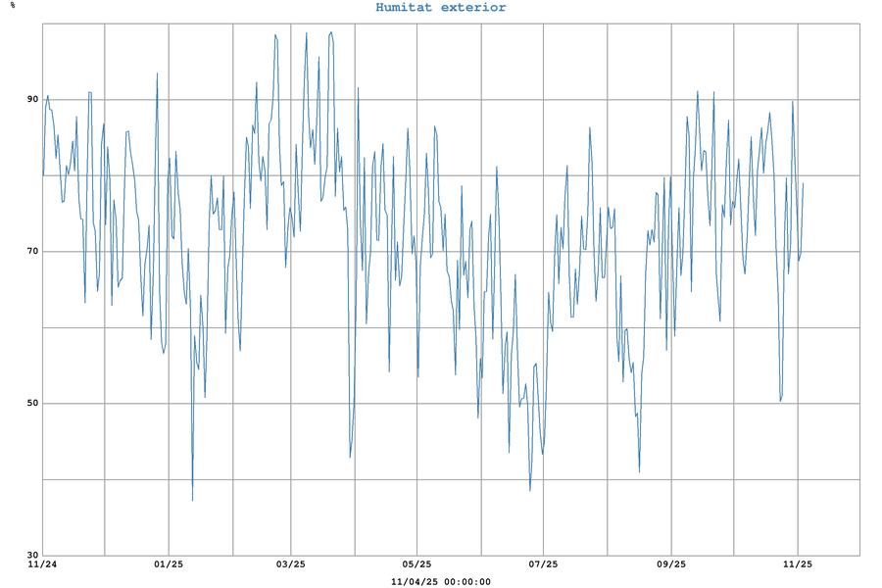
Task: Click the deepest dip just before 07/25
Action: point(530,490)
